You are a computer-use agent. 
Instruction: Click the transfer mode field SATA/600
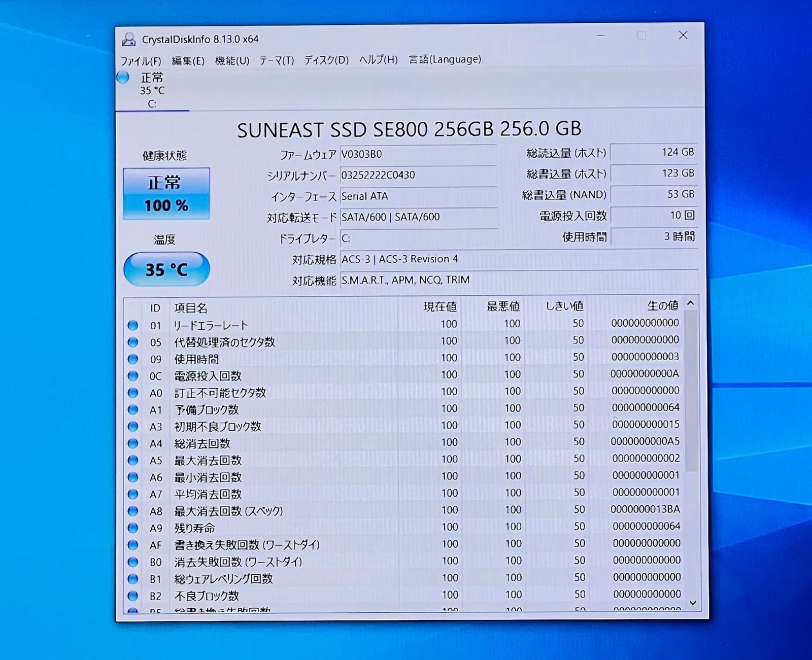click(x=418, y=217)
